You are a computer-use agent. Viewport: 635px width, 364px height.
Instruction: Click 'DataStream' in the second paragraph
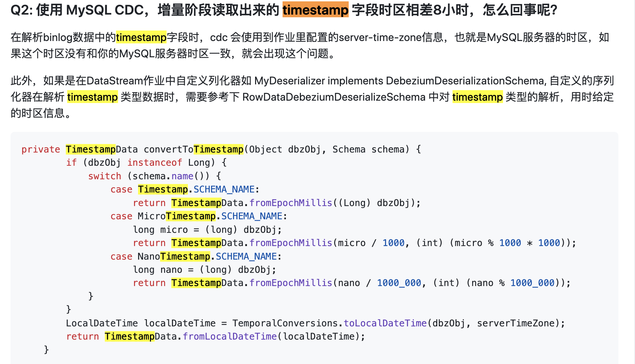tap(115, 81)
